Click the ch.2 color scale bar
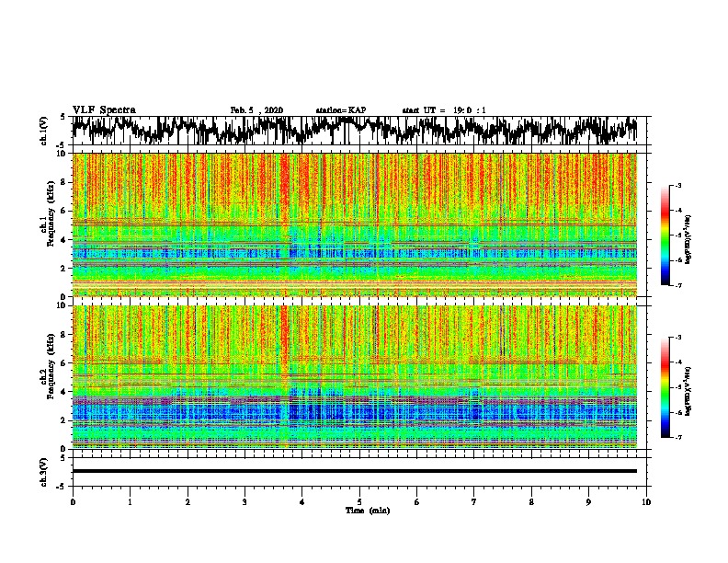This screenshot has width=728, height=563. click(665, 387)
